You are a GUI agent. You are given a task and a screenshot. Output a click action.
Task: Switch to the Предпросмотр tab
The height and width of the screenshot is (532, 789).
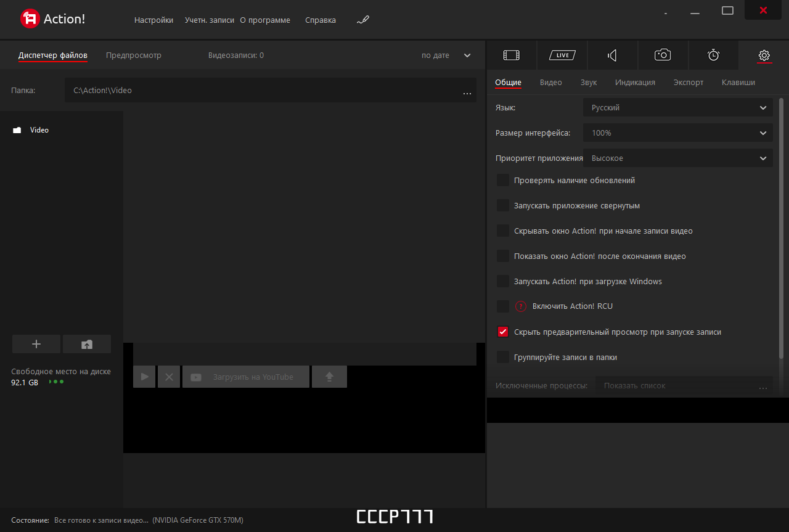[134, 55]
